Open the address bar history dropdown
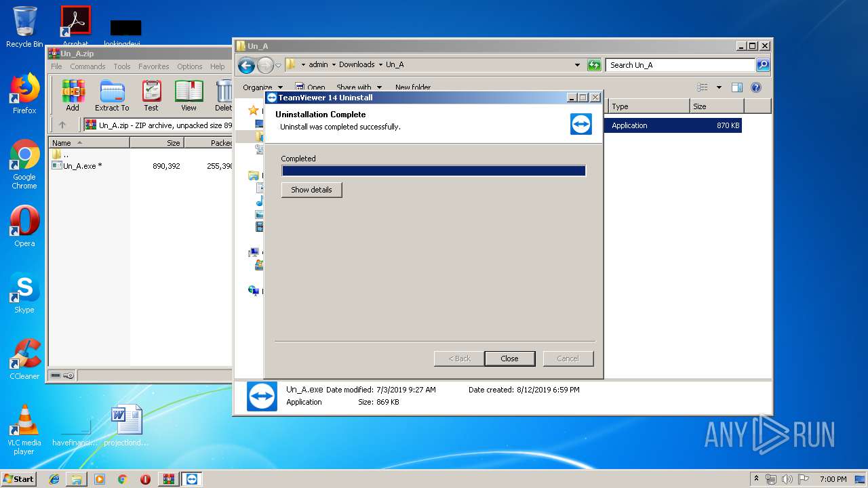This screenshot has width=868, height=488. 577,65
